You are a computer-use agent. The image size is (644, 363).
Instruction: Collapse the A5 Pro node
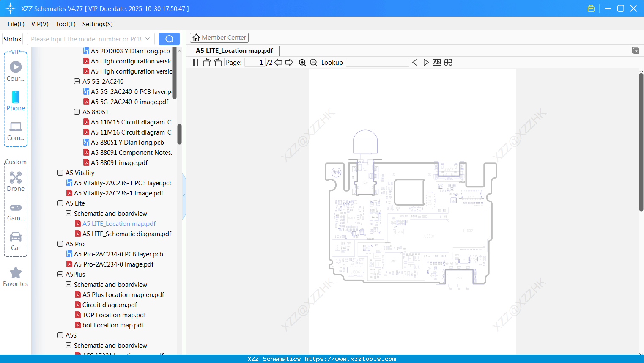60,244
